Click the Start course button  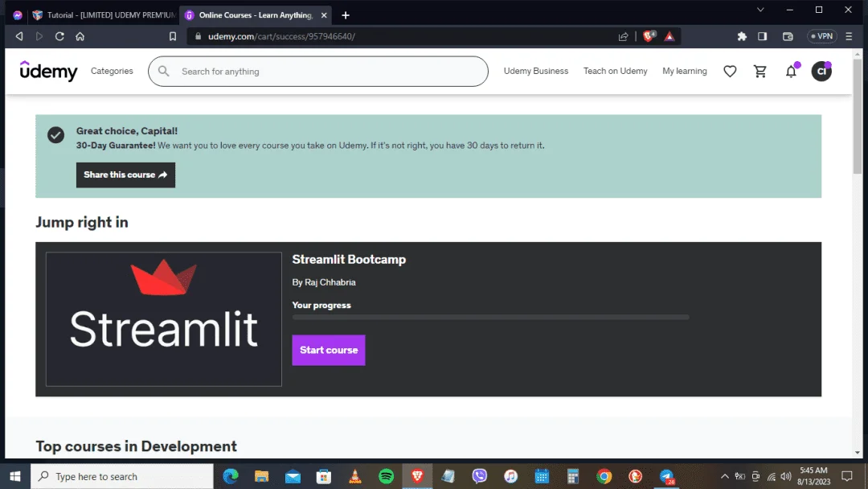[x=329, y=350]
